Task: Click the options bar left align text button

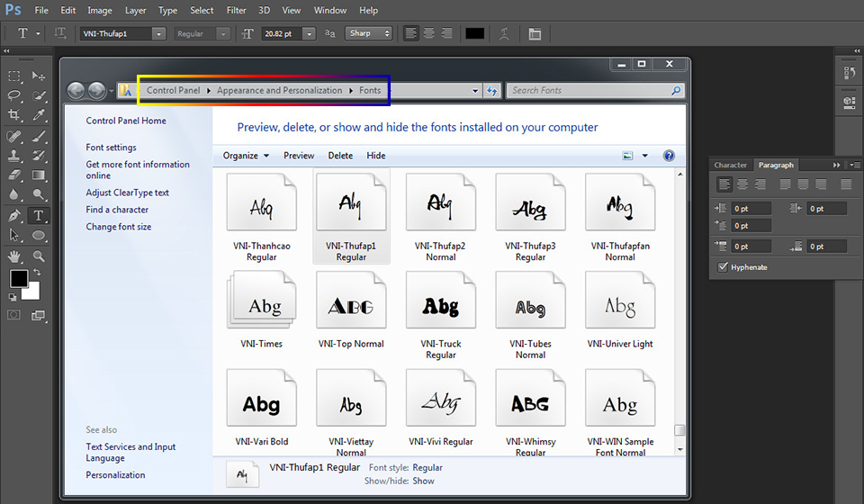Action: pos(411,33)
